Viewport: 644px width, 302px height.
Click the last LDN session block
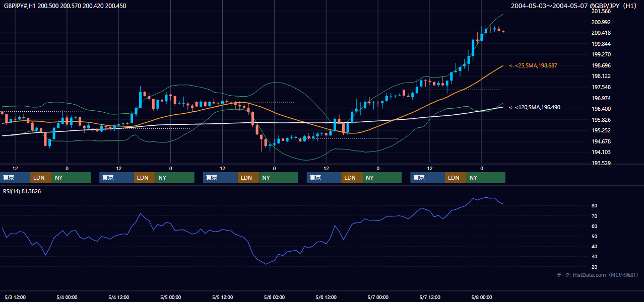point(456,178)
